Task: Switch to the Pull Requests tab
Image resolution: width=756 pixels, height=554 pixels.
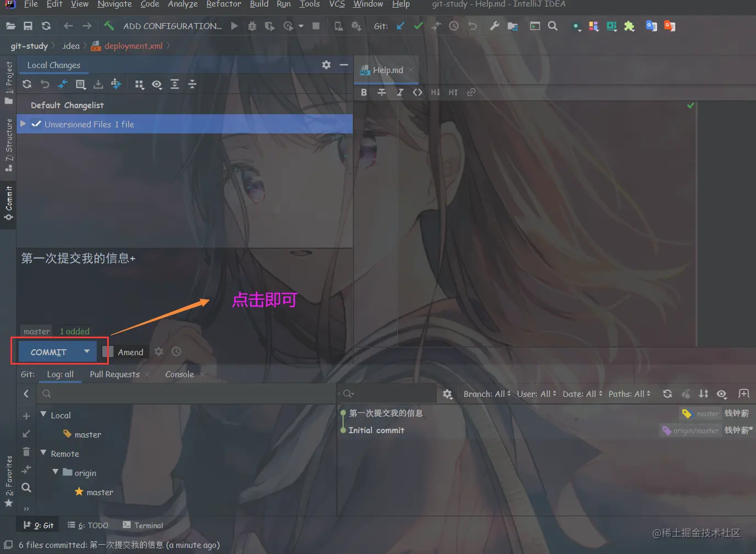Action: click(115, 374)
